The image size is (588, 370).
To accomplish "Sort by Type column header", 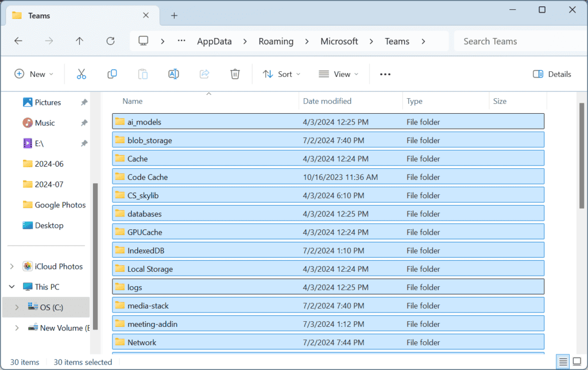I will (x=415, y=101).
